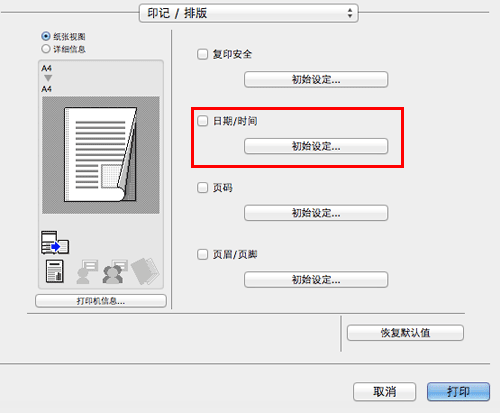500x413 pixels.
Task: Open 初始设定 for 页码
Action: point(316,213)
